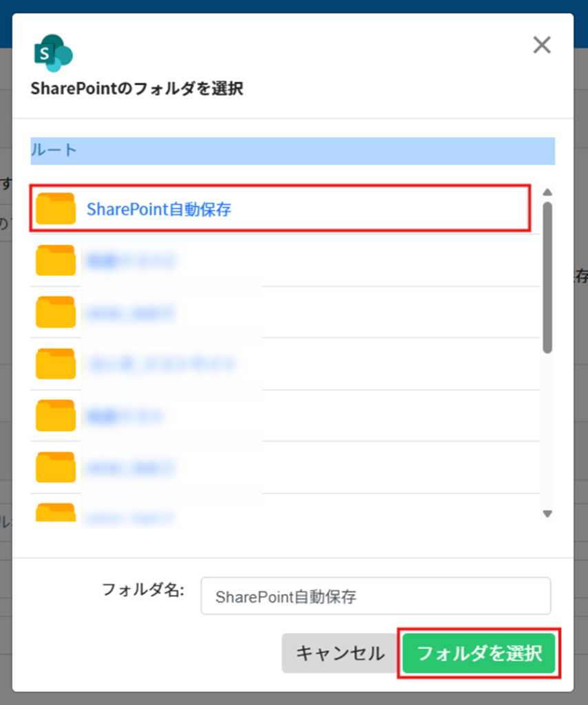This screenshot has height=705, width=588.
Task: Click the フォルダ名 input field
Action: [376, 596]
